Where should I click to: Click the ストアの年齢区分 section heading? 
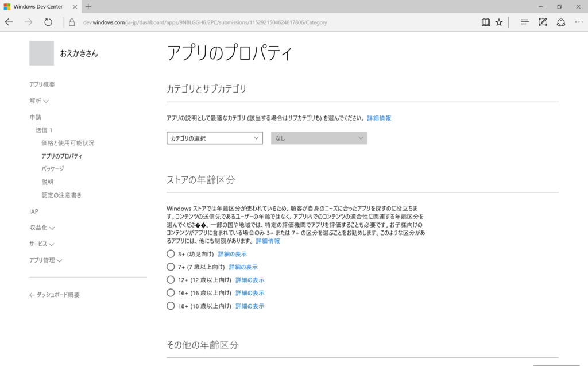(201, 180)
